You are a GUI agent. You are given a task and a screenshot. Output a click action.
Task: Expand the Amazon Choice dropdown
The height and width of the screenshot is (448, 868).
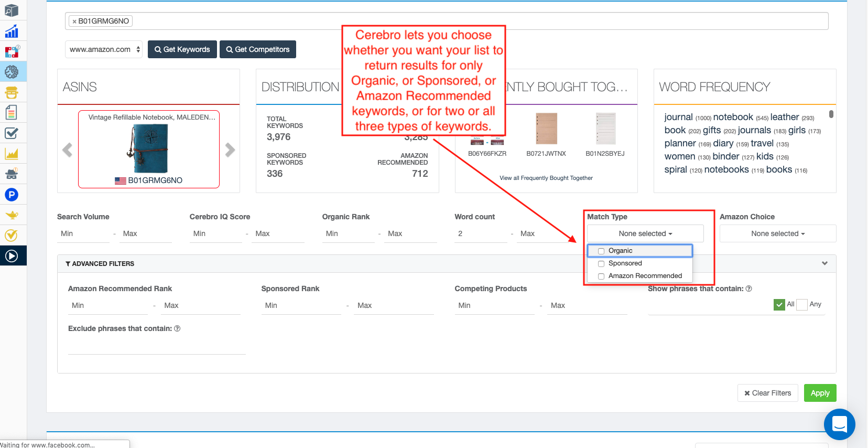pos(777,233)
